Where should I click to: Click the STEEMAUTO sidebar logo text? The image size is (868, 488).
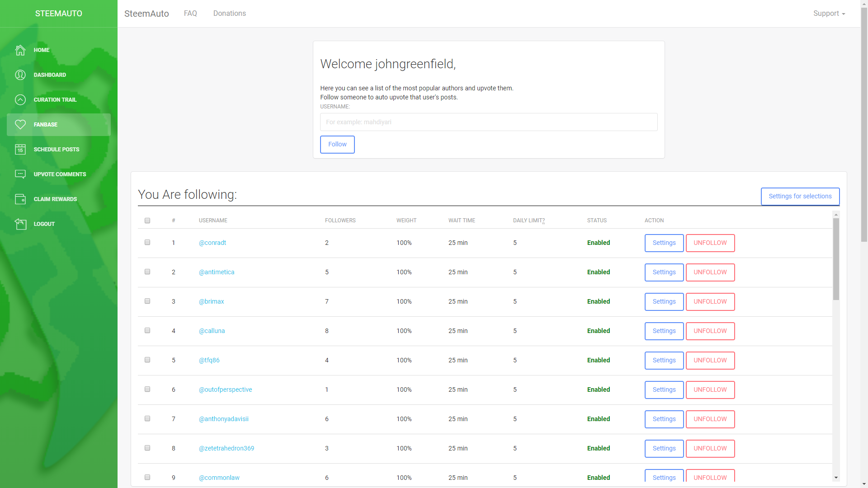[59, 14]
